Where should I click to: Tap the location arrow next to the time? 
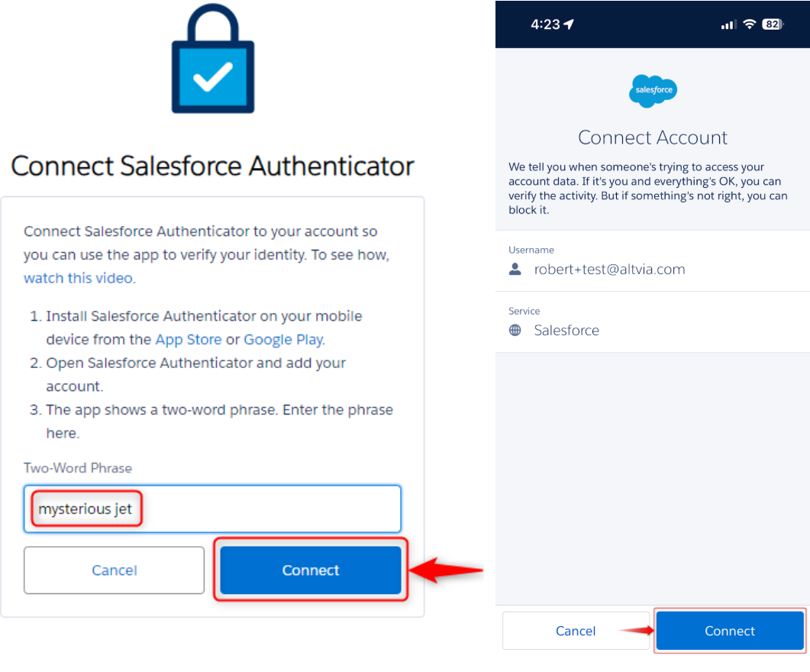coord(569,24)
